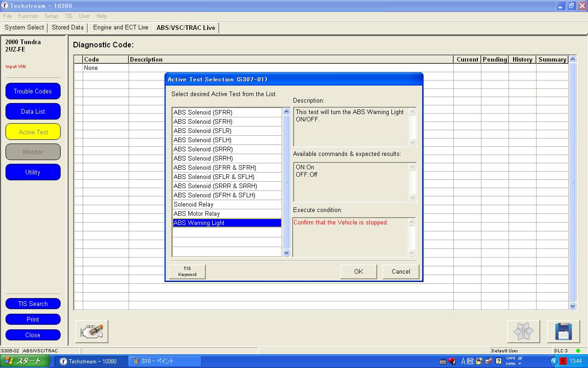
Task: Click the Print button in sidebar
Action: [x=33, y=319]
